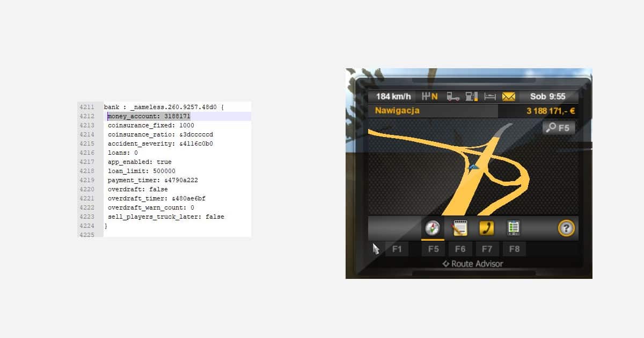The width and height of the screenshot is (644, 338).
Task: Click the Nawigacja panel title
Action: pos(397,111)
